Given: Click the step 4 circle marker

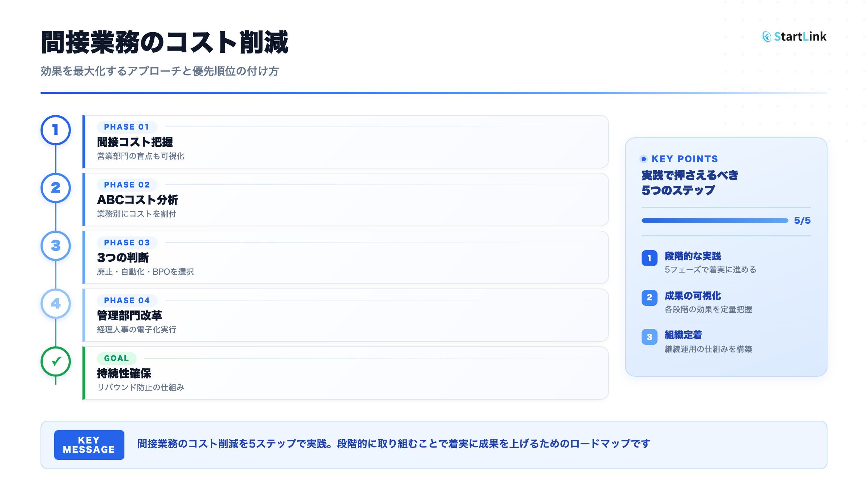Looking at the screenshot, I should pos(56,304).
